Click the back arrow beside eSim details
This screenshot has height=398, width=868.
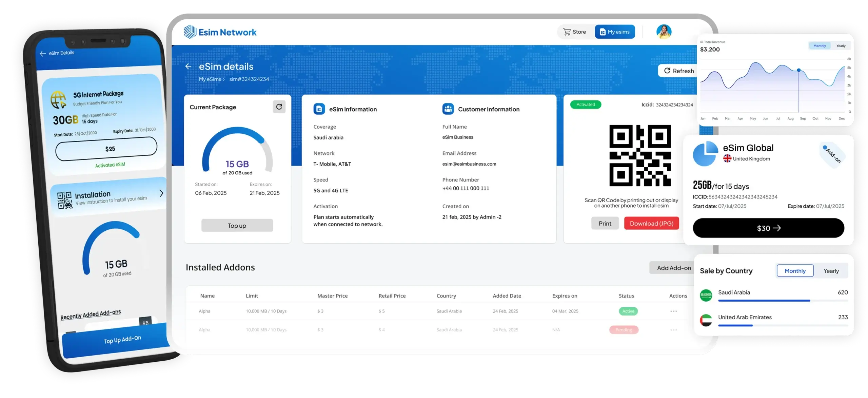tap(189, 67)
